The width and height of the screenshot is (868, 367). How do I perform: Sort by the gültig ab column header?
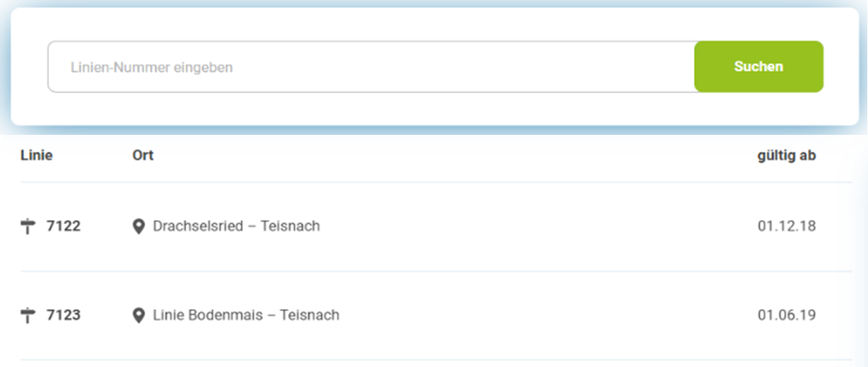pos(786,155)
